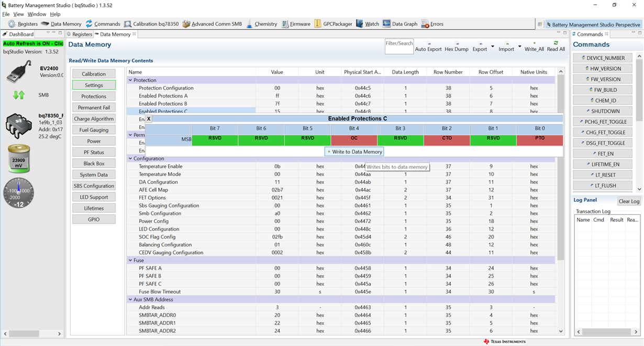This screenshot has width=644, height=346.
Task: Open the Protections category
Action: click(94, 96)
